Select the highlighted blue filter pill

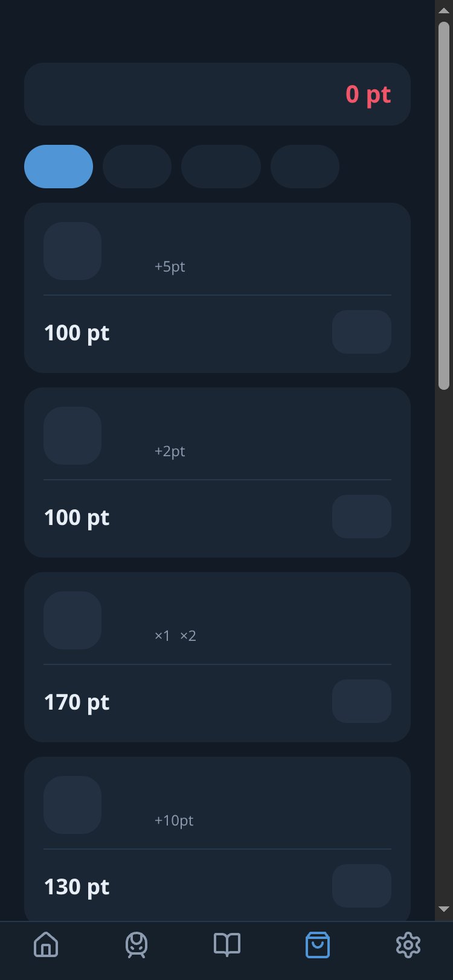click(x=59, y=167)
